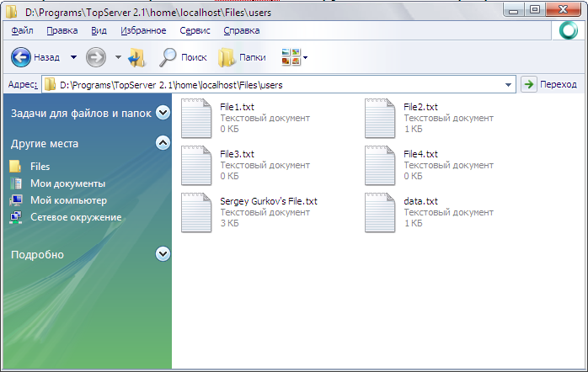
Task: Click inside the address path field
Action: tap(279, 85)
